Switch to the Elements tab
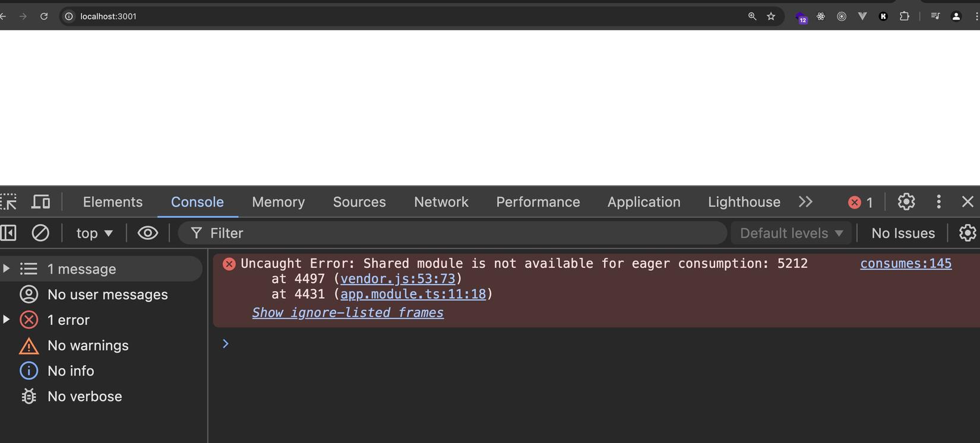The height and width of the screenshot is (443, 980). click(113, 202)
